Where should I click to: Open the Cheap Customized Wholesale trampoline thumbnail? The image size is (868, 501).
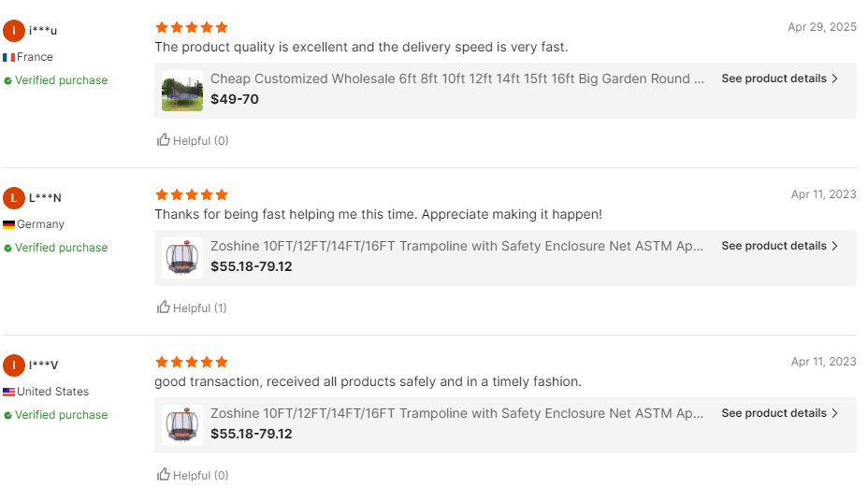(x=182, y=91)
